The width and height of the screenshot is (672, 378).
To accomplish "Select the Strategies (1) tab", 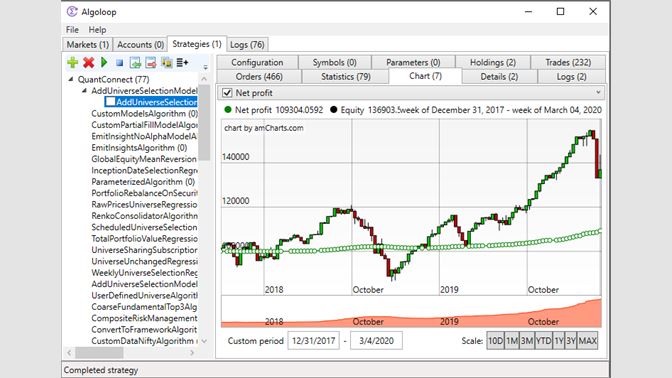I will pos(197,44).
